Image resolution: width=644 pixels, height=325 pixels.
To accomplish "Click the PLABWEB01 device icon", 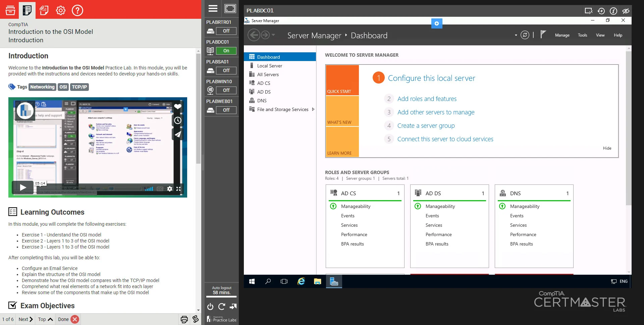I will [210, 110].
